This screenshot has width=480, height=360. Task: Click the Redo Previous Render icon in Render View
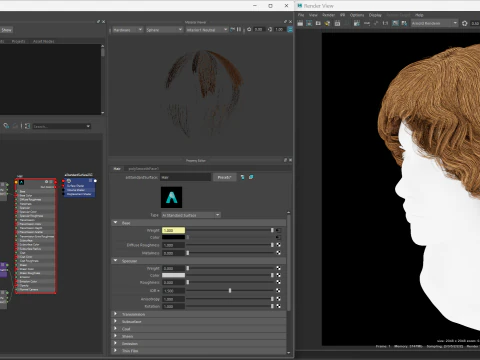point(300,23)
